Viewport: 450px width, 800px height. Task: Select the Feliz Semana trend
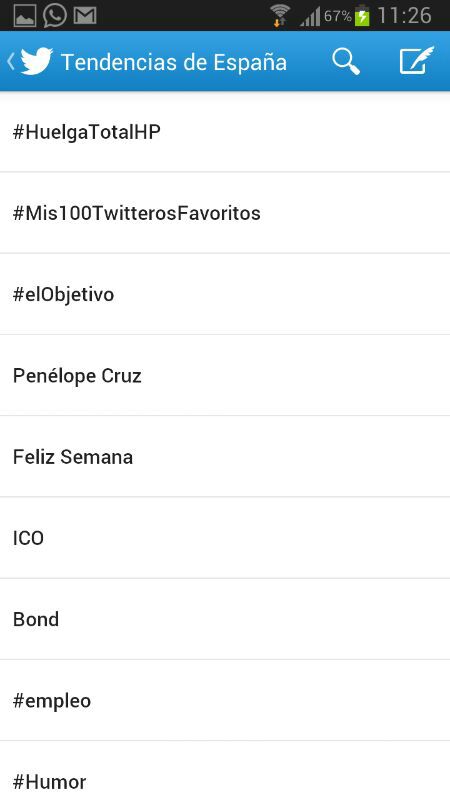coord(225,457)
